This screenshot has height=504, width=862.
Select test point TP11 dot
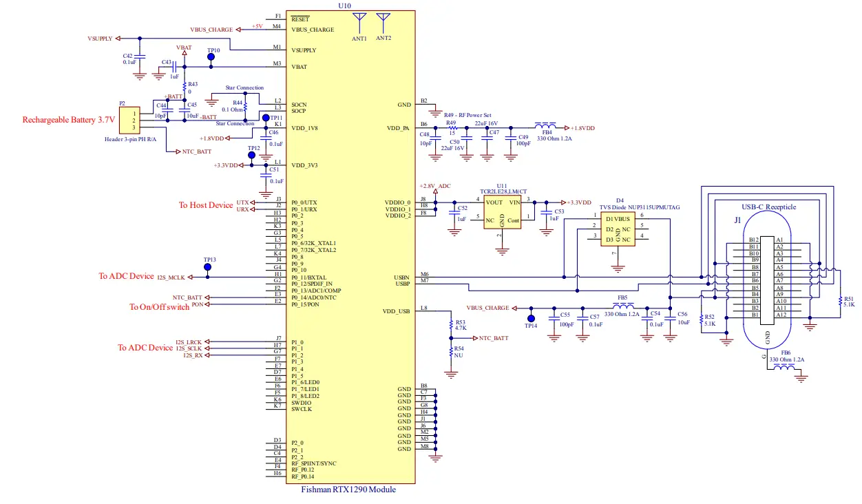tap(266, 118)
